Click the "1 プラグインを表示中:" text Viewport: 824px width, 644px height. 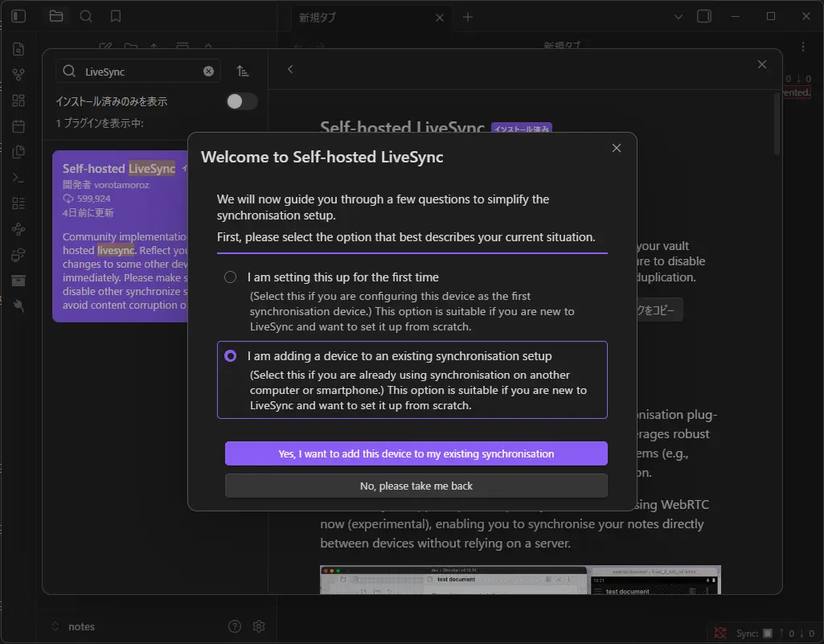(x=100, y=123)
